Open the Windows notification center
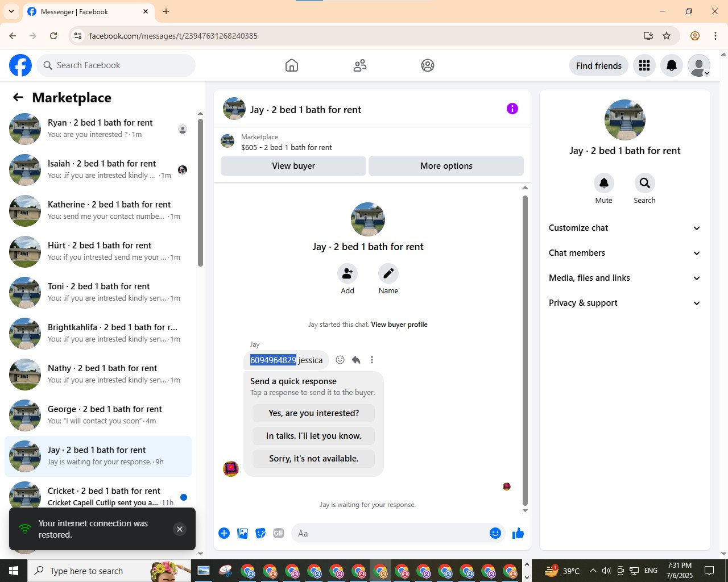The height and width of the screenshot is (582, 728). tap(709, 571)
